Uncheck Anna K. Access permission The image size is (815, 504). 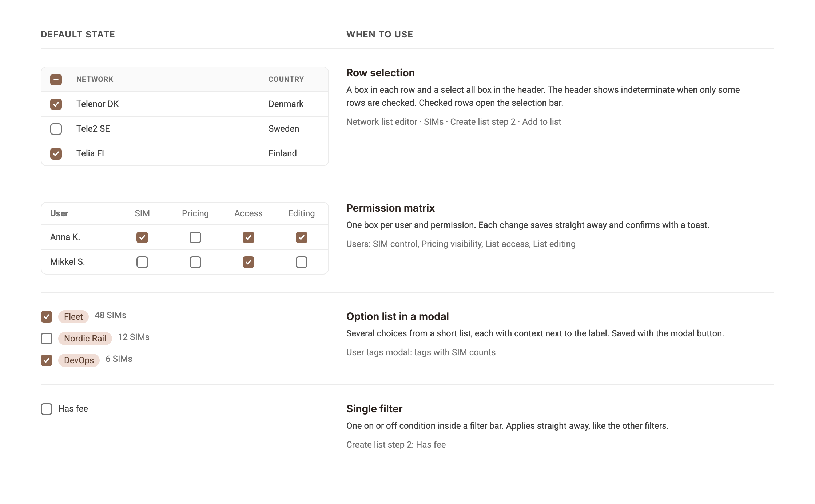click(x=249, y=237)
